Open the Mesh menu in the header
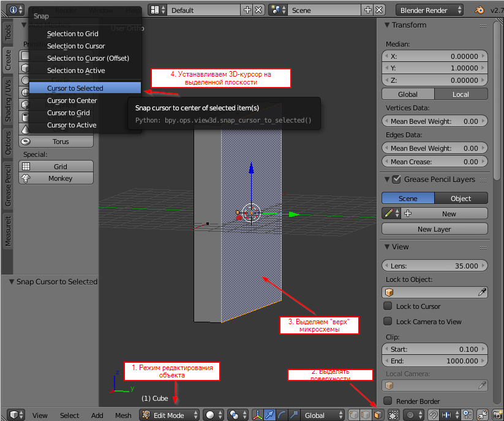Image resolution: width=504 pixels, height=421 pixels. click(x=123, y=415)
